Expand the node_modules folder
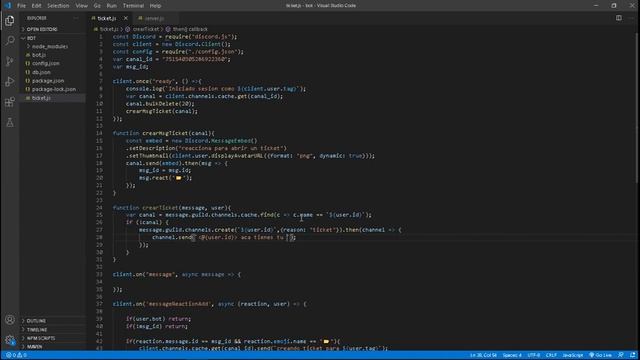Screen dimensions: 640x360 coord(49,47)
